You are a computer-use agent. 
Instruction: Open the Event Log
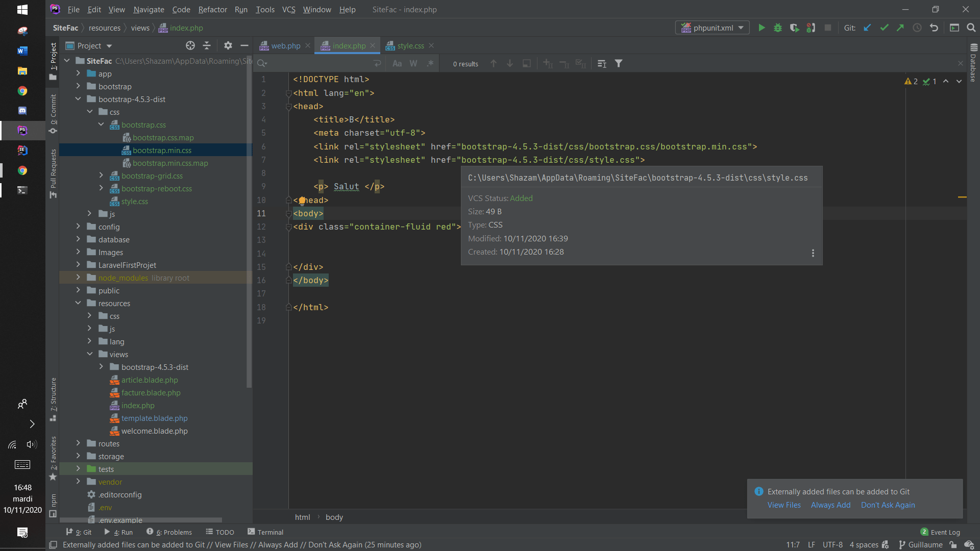point(940,532)
